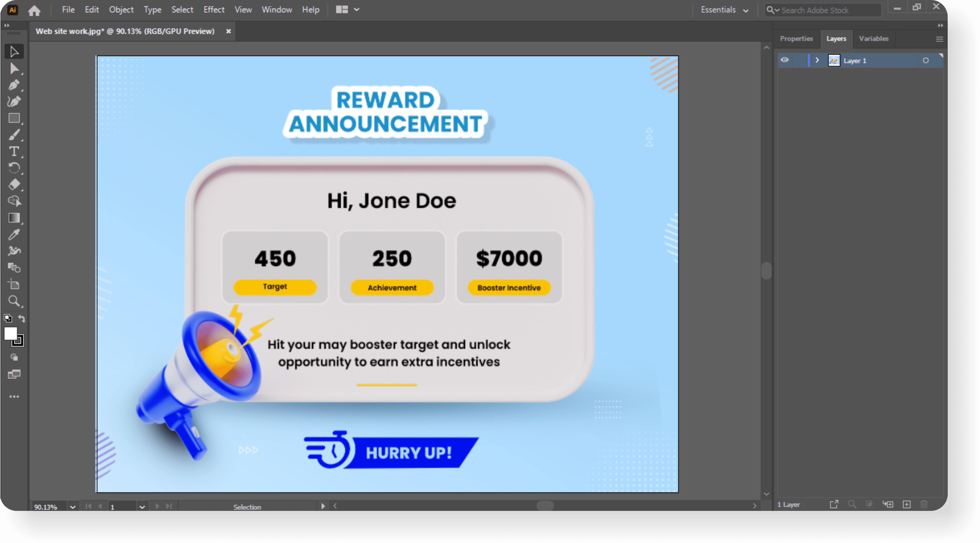
Task: Open the Arrange Documents dropdown
Action: coord(347,9)
